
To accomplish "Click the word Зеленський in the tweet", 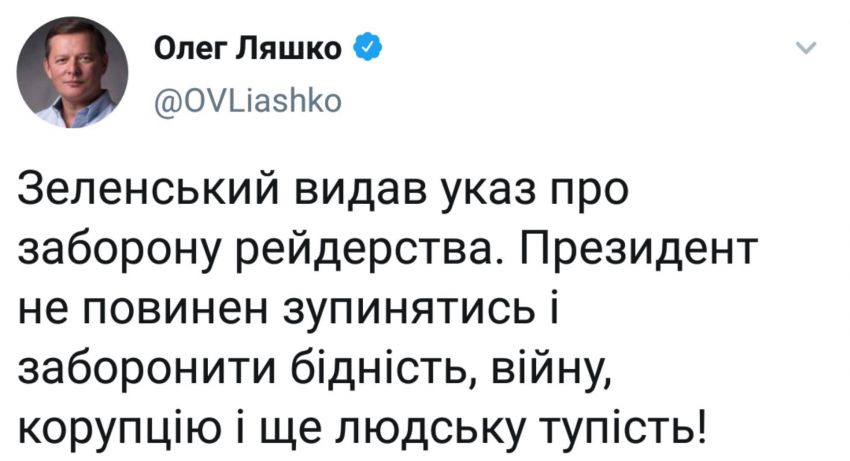I will [x=153, y=190].
